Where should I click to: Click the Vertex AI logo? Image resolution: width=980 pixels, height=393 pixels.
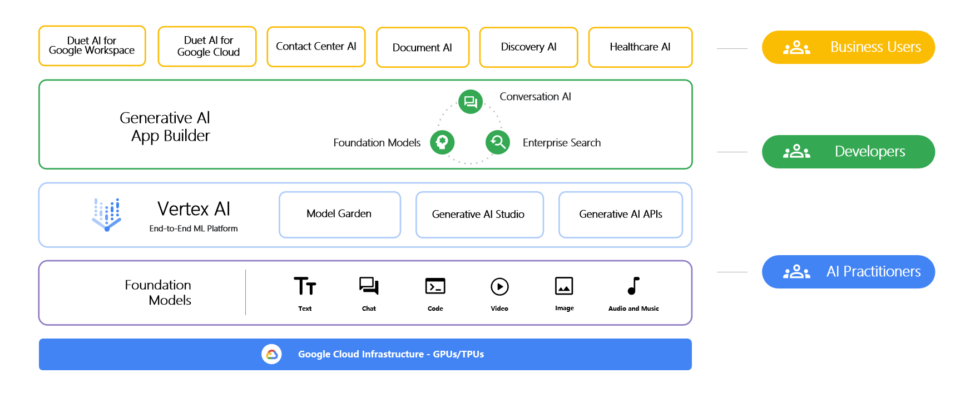pos(107,215)
